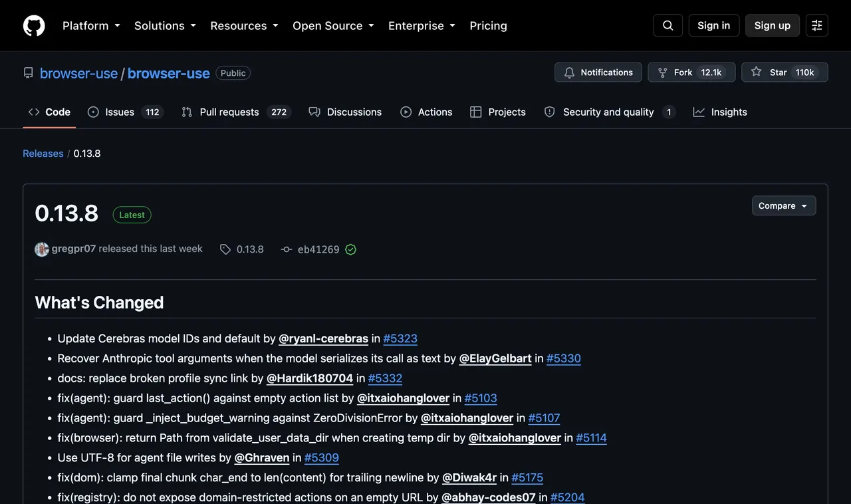Click the Projects table icon
This screenshot has height=504, width=851.
tap(475, 112)
